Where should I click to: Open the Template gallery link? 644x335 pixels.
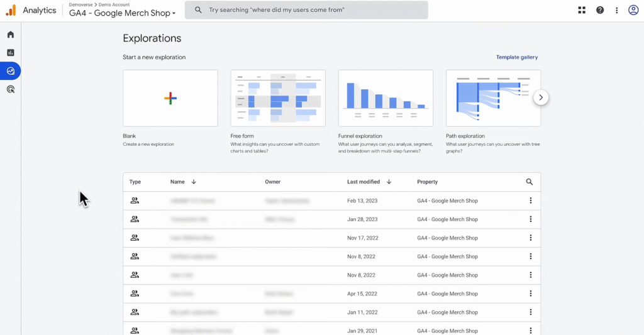coord(517,57)
